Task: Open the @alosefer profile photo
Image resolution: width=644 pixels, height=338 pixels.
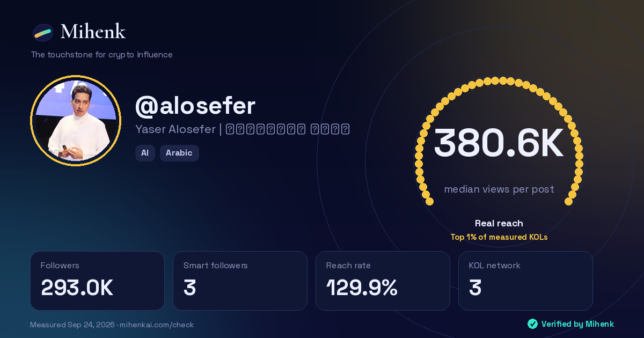Action: 76,121
